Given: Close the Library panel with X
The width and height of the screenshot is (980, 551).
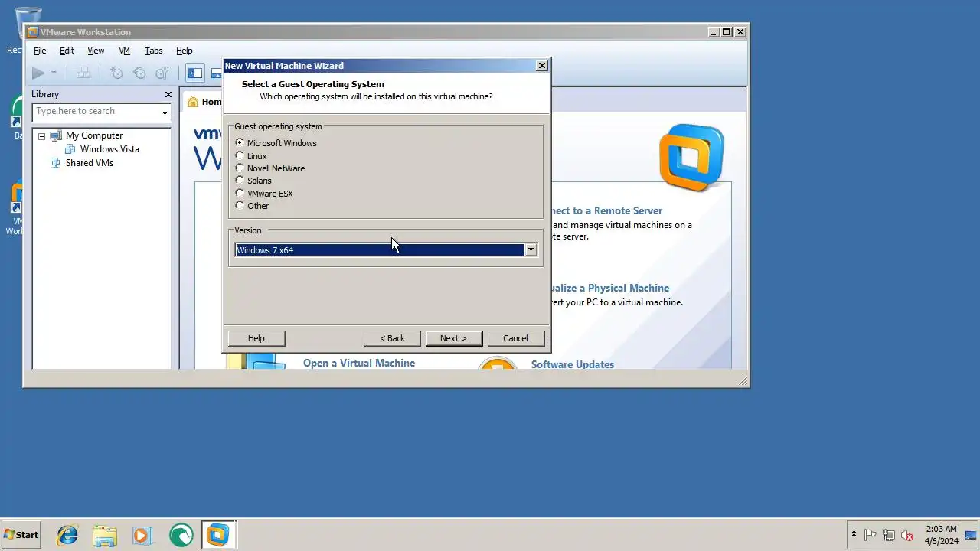Looking at the screenshot, I should [168, 94].
